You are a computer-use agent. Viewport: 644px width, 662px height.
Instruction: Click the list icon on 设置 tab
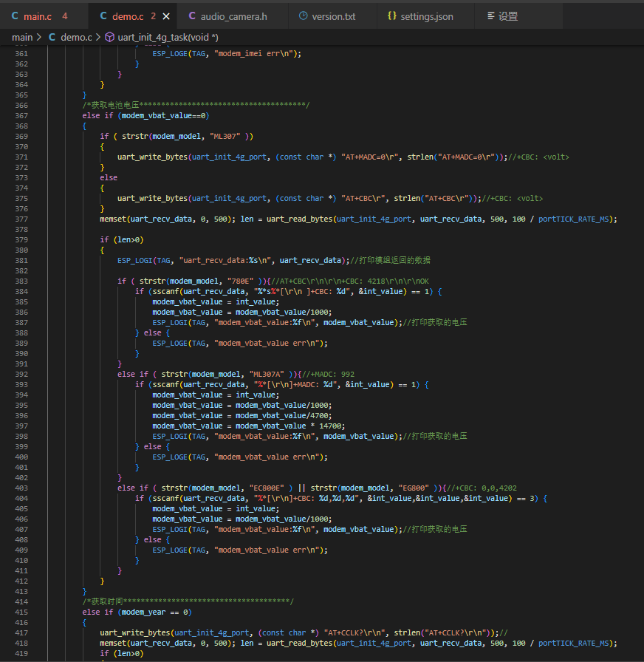(491, 16)
